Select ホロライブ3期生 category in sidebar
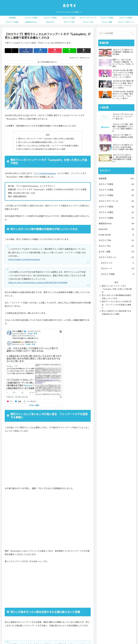Viewport: 138px width, 644px height. click(x=116, y=207)
